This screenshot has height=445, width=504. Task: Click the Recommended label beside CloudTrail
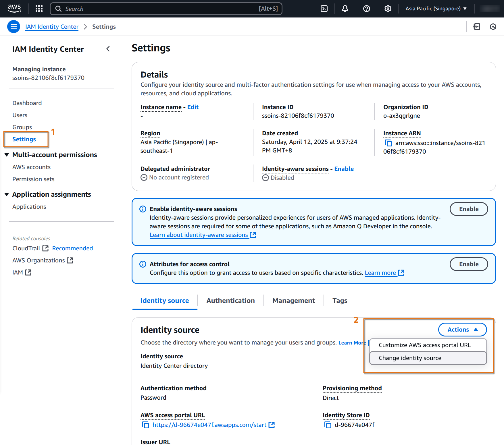[72, 248]
